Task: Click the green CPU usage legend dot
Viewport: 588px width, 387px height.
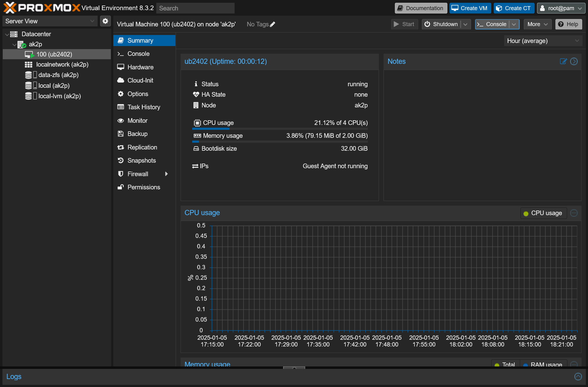Action: pos(526,214)
